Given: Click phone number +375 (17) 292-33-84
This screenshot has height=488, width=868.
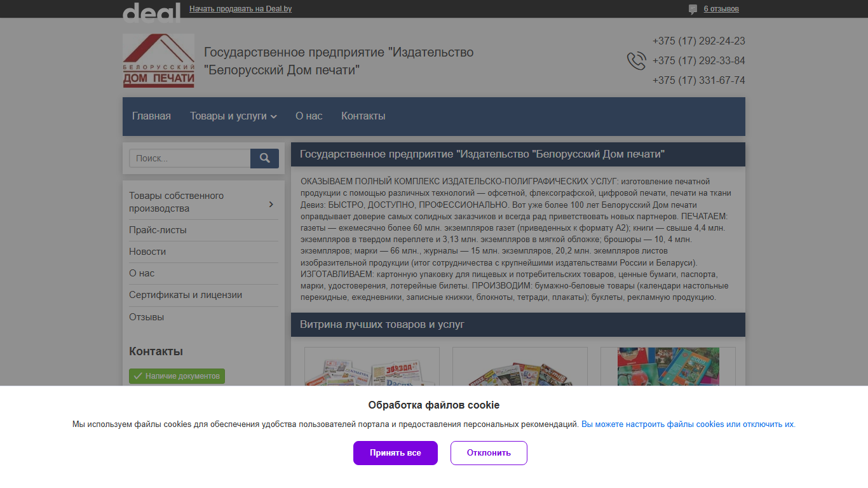Looking at the screenshot, I should click(699, 61).
